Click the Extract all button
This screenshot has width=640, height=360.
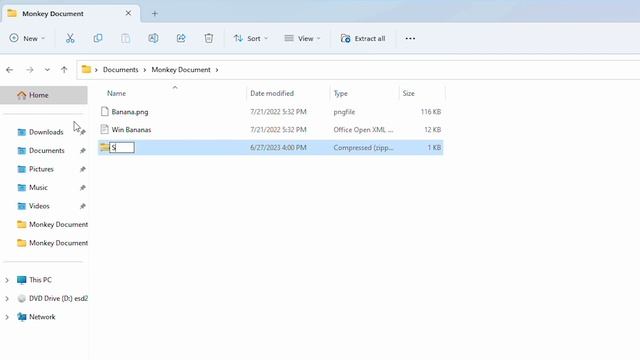pyautogui.click(x=363, y=38)
